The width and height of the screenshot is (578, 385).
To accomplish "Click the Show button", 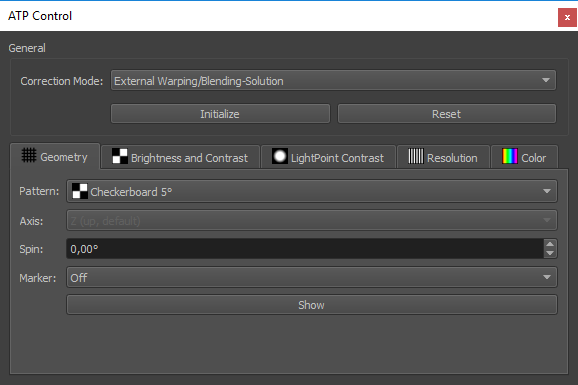I will point(312,305).
